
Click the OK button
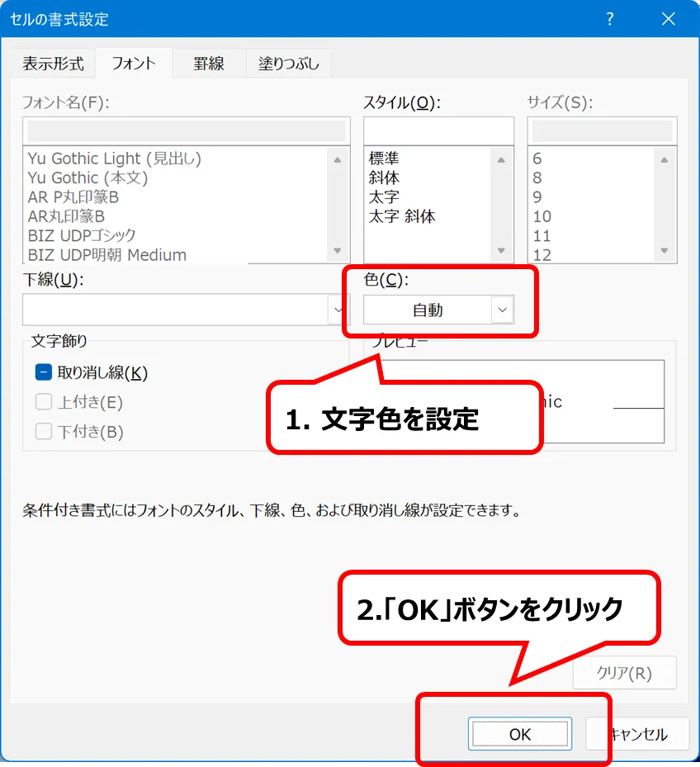(x=519, y=734)
